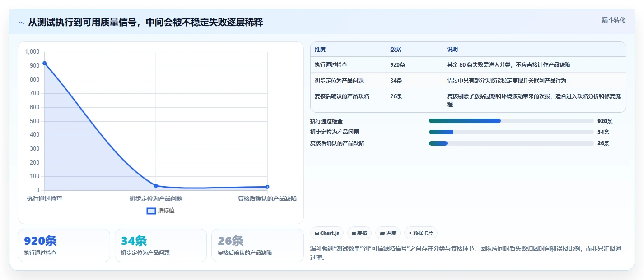
Task: Toggle the 指标值 legend swatch
Action: tap(151, 211)
